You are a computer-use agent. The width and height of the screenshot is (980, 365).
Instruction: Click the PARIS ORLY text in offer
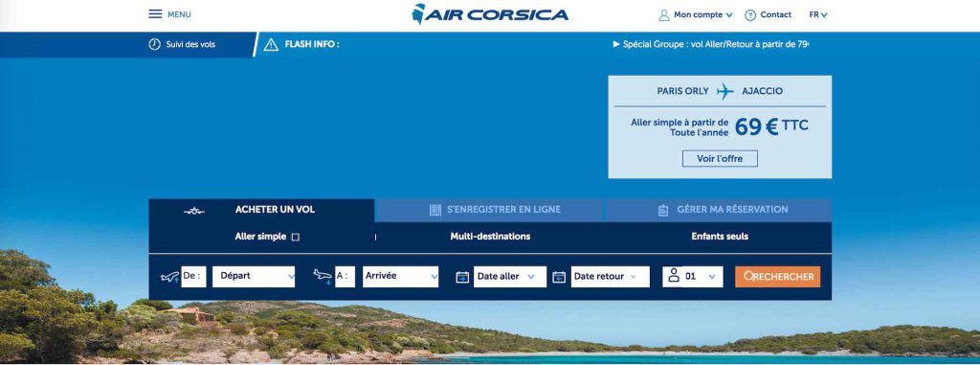682,91
